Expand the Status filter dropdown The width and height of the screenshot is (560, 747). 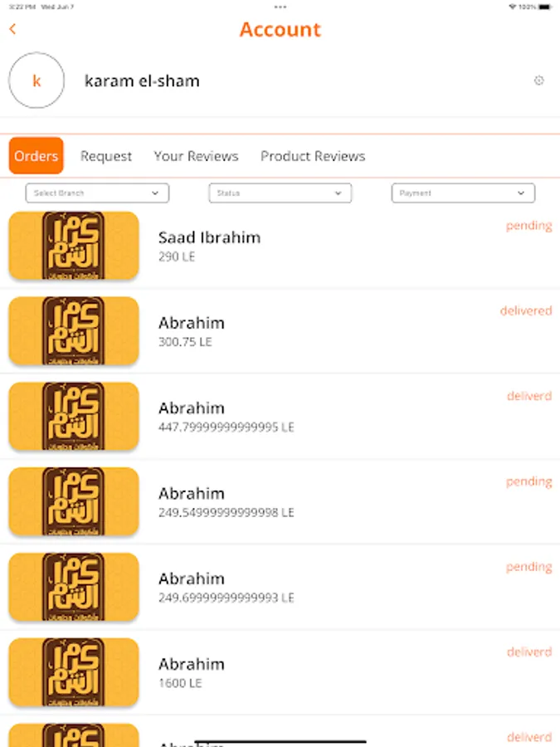tap(280, 193)
